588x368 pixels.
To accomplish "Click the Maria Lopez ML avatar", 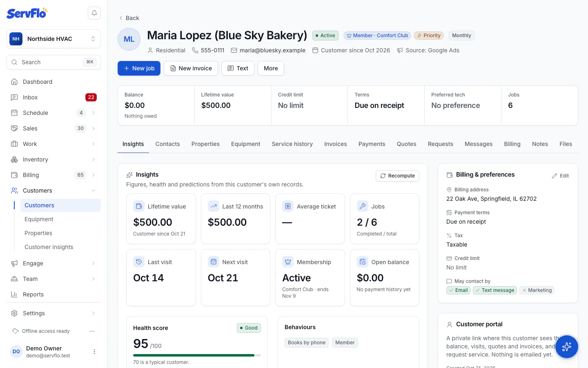I will point(129,39).
